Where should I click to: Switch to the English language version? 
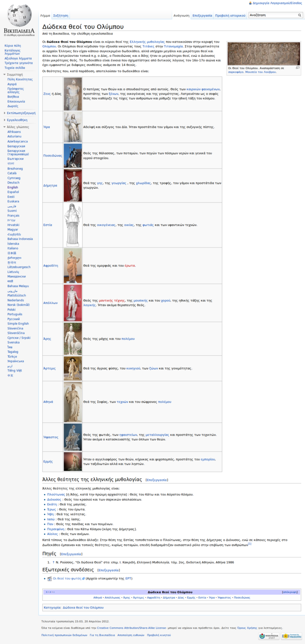tap(13, 187)
